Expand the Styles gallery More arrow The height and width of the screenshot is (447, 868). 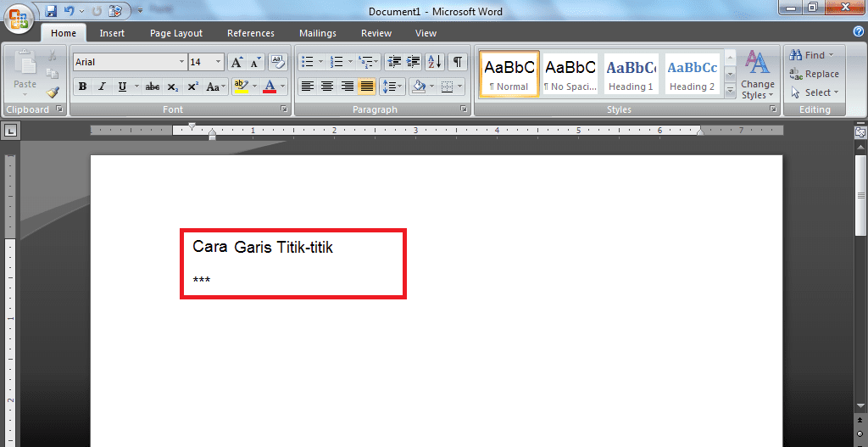point(730,90)
